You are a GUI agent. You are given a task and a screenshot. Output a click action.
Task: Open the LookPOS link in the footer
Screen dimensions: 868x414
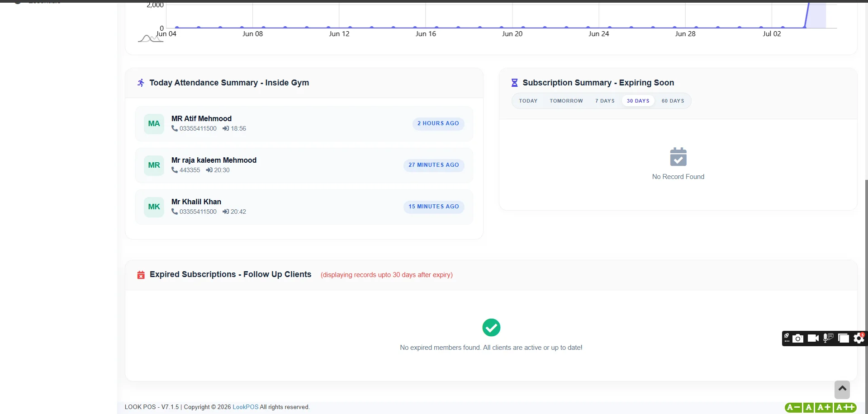[x=245, y=407]
